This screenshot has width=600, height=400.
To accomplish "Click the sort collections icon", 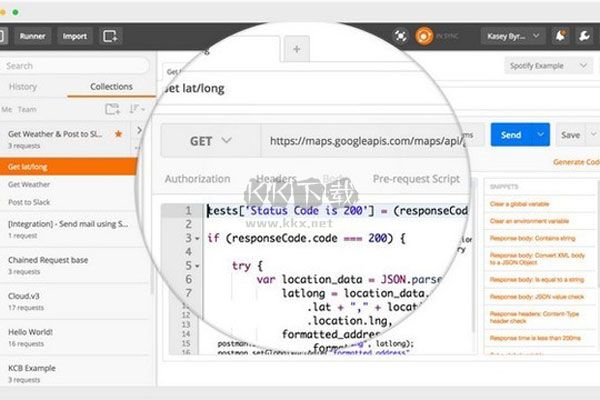I will click(136, 109).
